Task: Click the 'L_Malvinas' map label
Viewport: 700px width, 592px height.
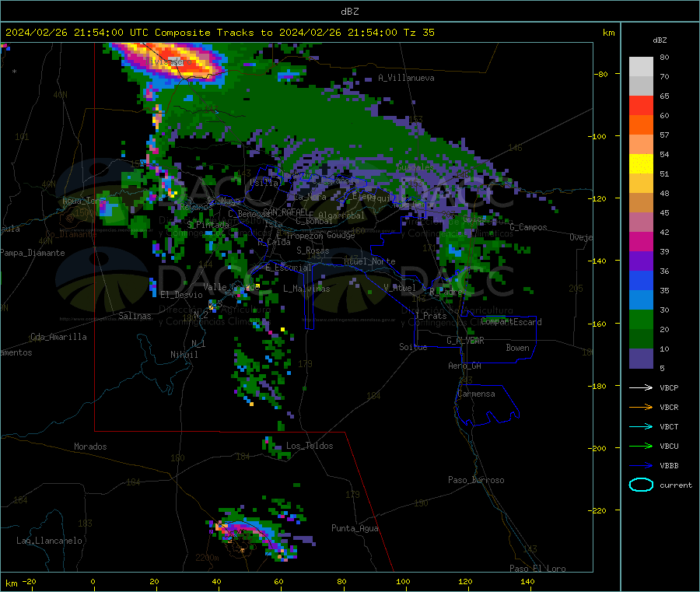Action: (x=306, y=289)
